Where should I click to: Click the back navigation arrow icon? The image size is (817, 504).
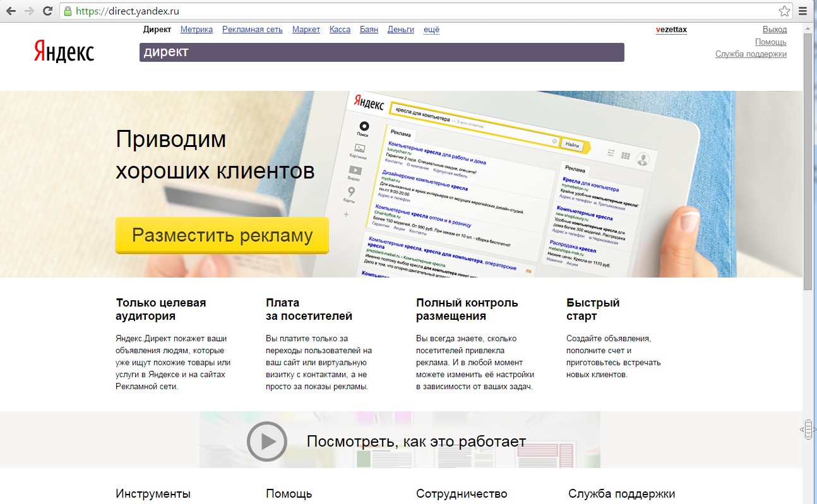coord(11,10)
